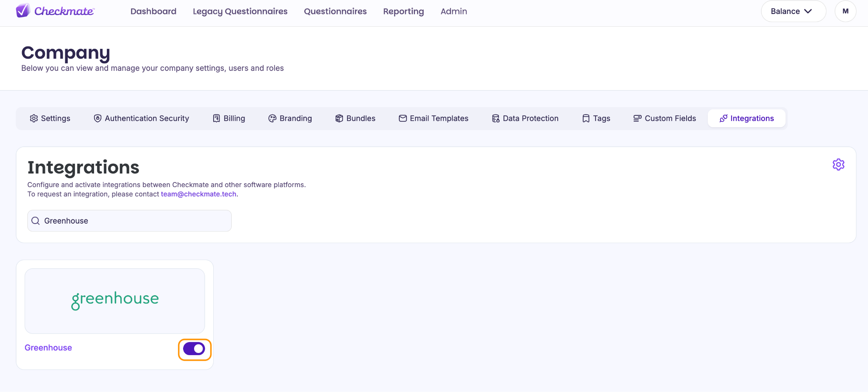868x392 pixels.
Task: Expand the Balance dropdown
Action: [793, 11]
